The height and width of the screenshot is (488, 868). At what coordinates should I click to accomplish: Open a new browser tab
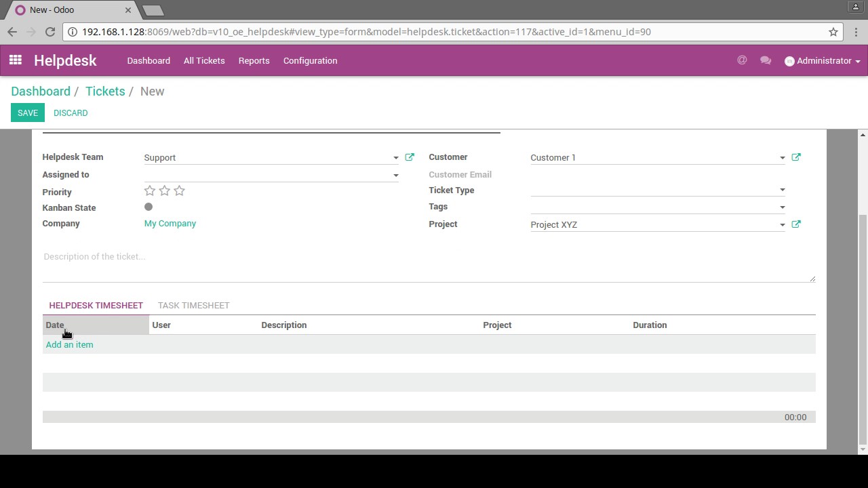(x=153, y=10)
